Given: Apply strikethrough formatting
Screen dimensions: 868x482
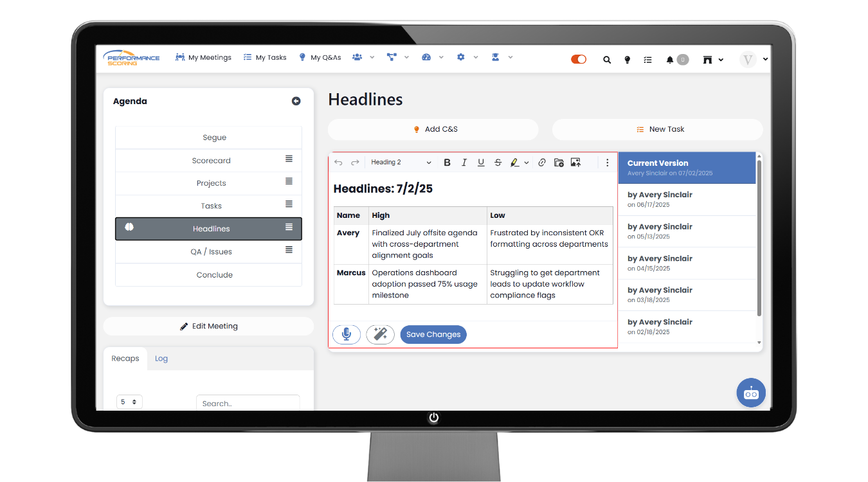Looking at the screenshot, I should [x=498, y=163].
